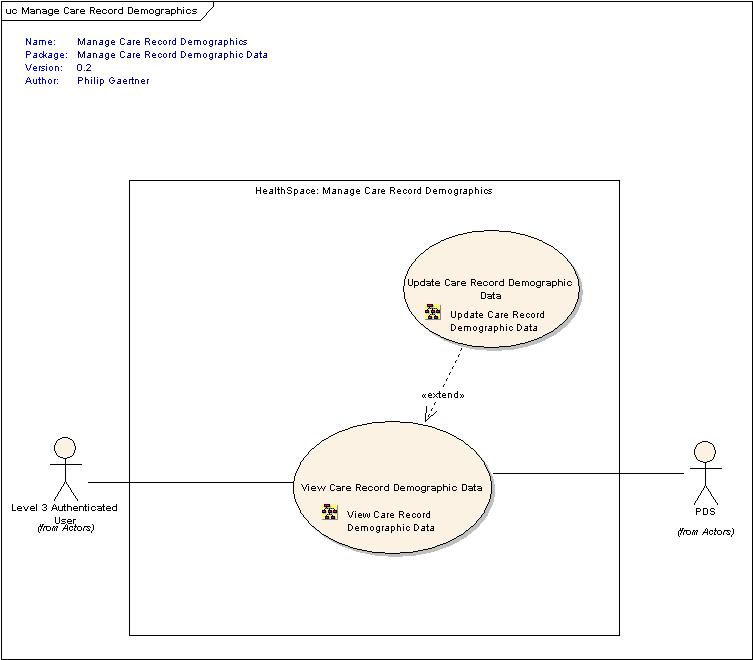Screen dimensions: 753x660
Task: Click the «extend» relationship label
Action: click(443, 395)
